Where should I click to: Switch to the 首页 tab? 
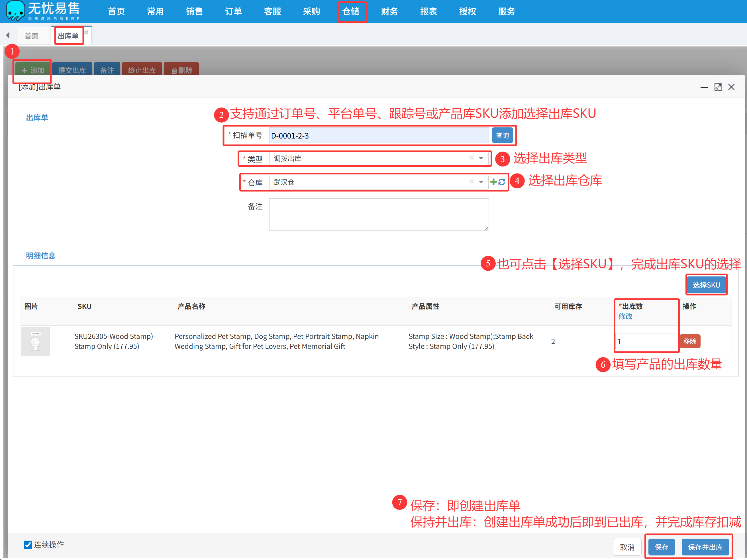point(31,36)
